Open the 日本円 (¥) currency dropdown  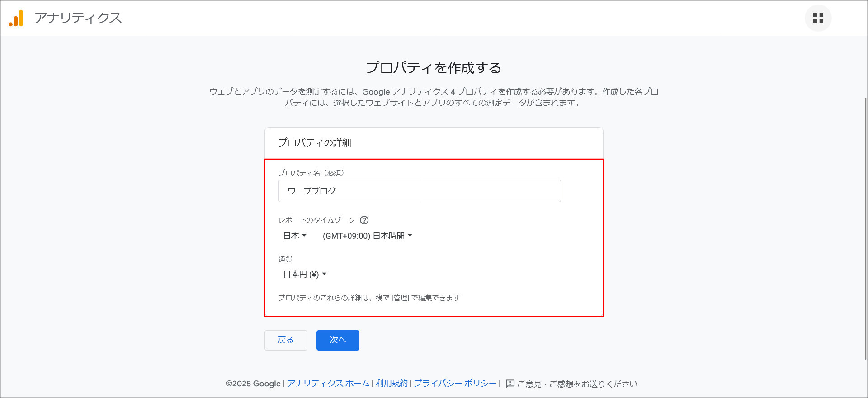click(305, 274)
